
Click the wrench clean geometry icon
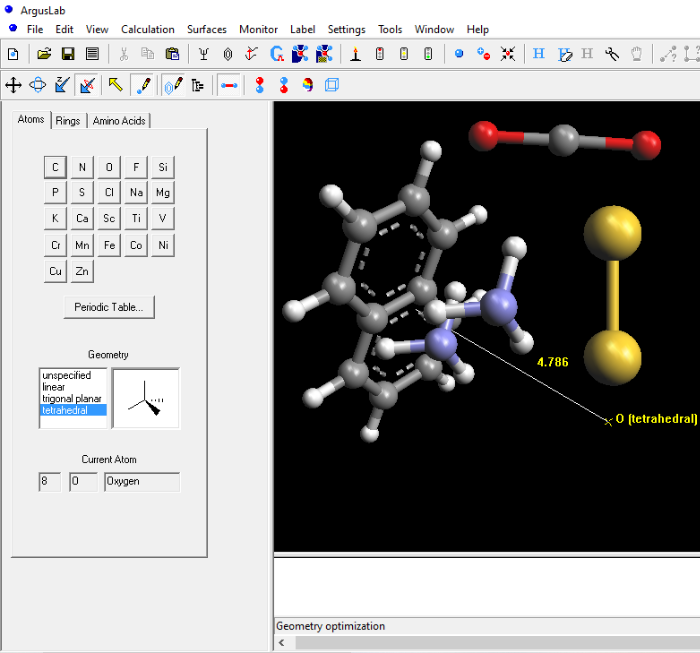[x=612, y=54]
